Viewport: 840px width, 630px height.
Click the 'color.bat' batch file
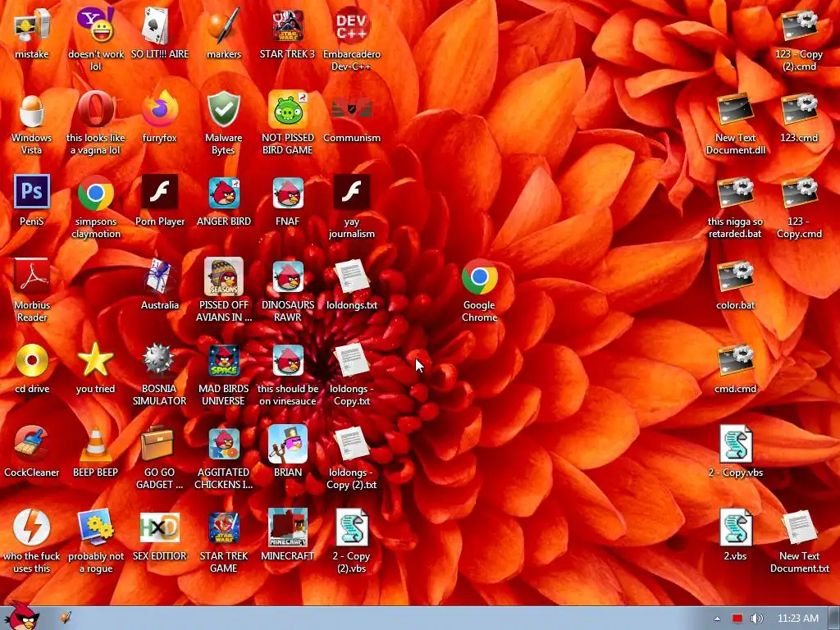[735, 276]
